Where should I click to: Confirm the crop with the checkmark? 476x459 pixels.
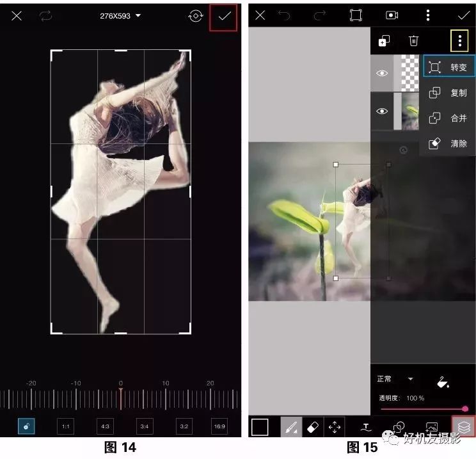pyautogui.click(x=225, y=16)
